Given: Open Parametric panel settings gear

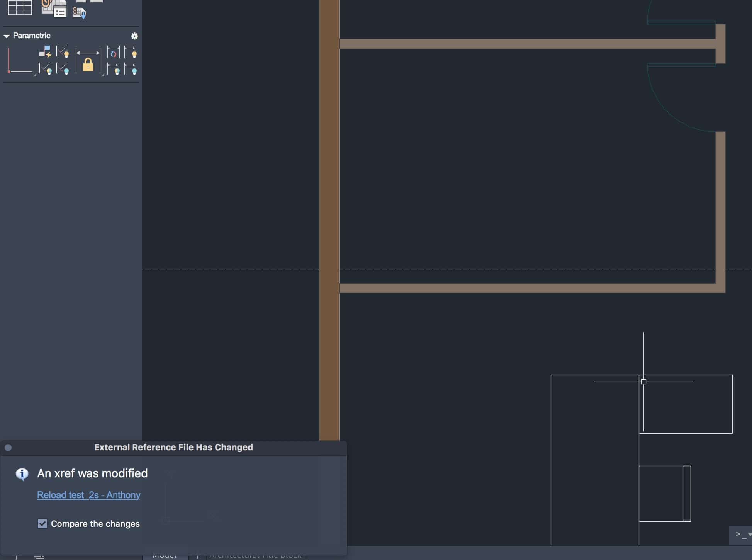Looking at the screenshot, I should [134, 36].
